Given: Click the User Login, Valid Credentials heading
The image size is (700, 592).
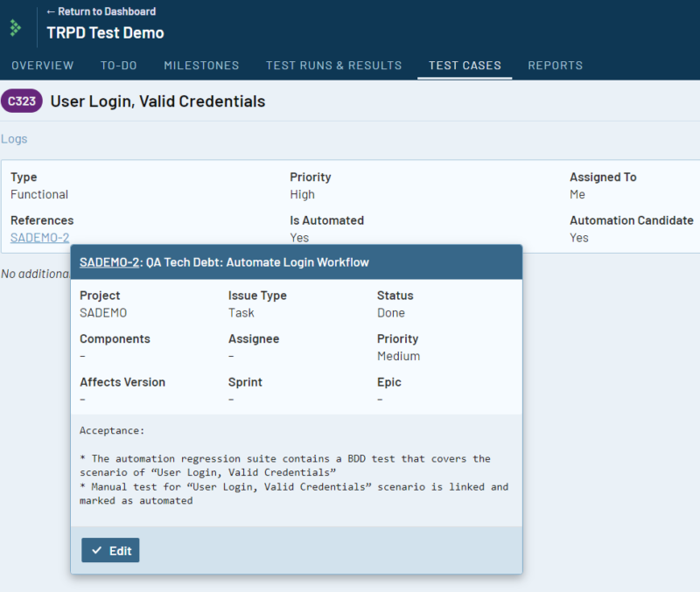Looking at the screenshot, I should click(157, 101).
